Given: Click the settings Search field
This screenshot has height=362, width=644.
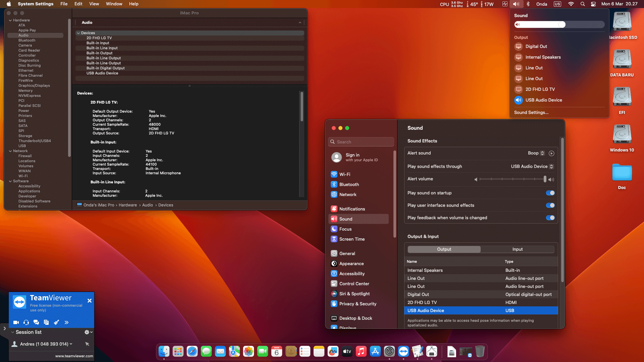Looking at the screenshot, I should coord(361,142).
